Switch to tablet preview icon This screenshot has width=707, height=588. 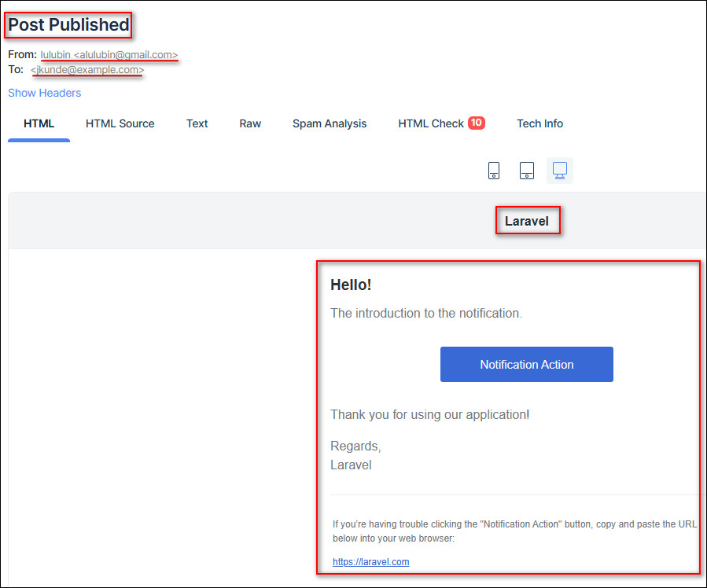coord(527,171)
